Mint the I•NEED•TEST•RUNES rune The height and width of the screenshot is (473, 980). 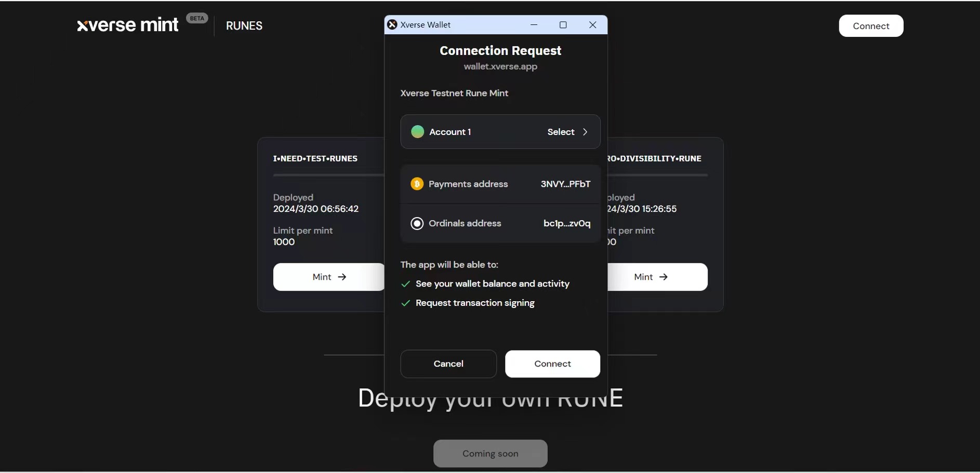(329, 277)
